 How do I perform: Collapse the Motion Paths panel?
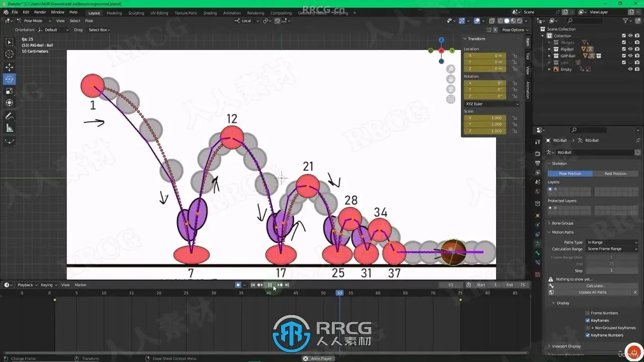[562, 232]
